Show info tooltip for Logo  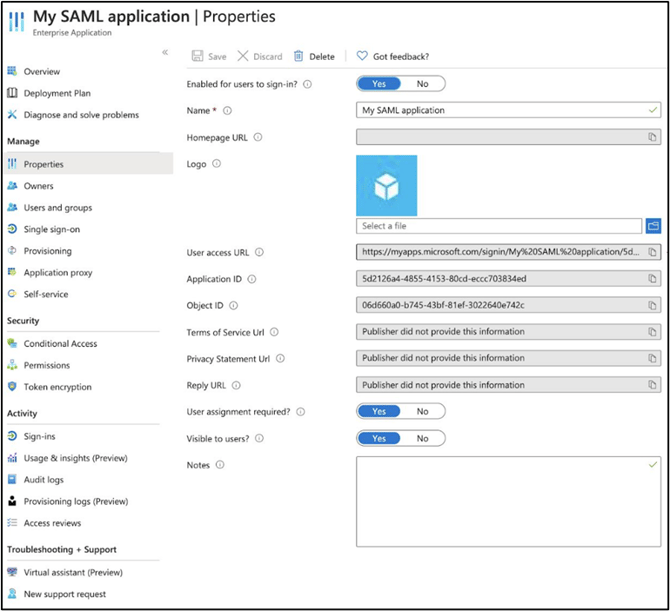[217, 164]
